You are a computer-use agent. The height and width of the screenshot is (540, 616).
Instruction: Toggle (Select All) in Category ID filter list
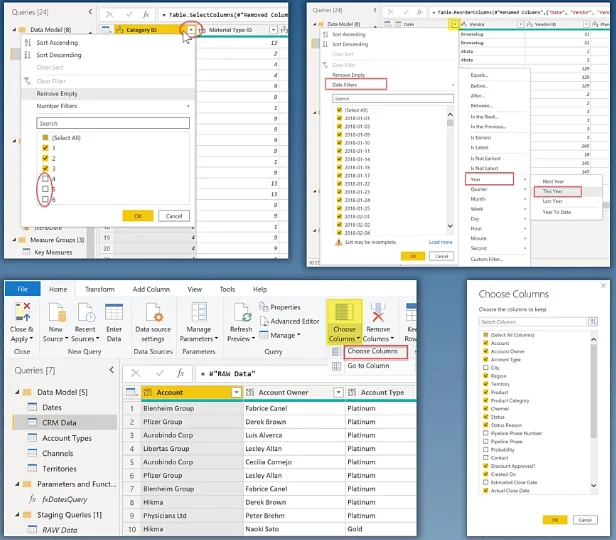click(45, 137)
